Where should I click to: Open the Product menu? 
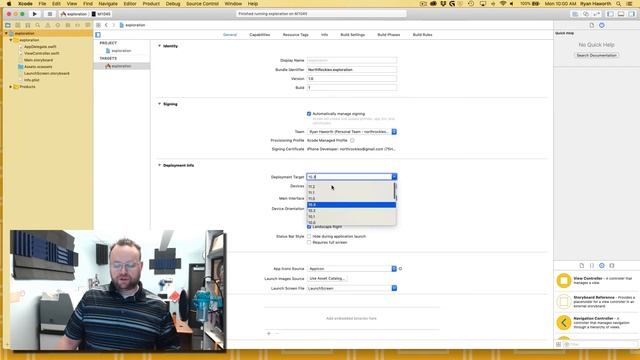point(151,4)
